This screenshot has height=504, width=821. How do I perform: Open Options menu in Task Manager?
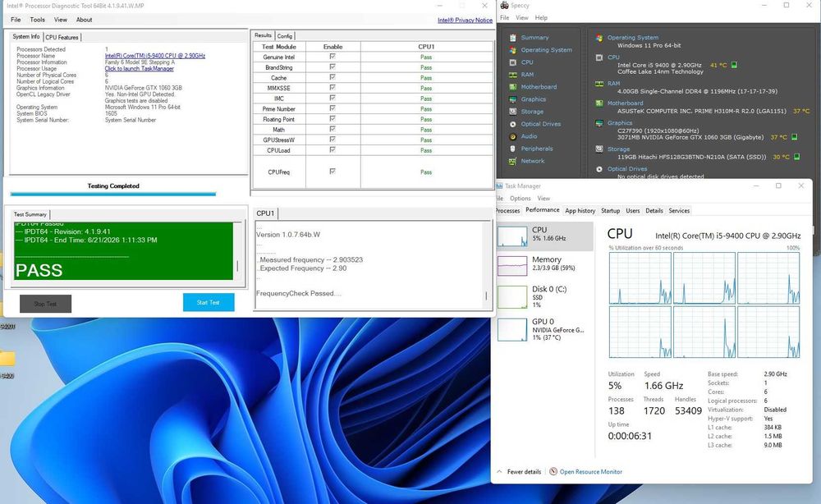[520, 199]
